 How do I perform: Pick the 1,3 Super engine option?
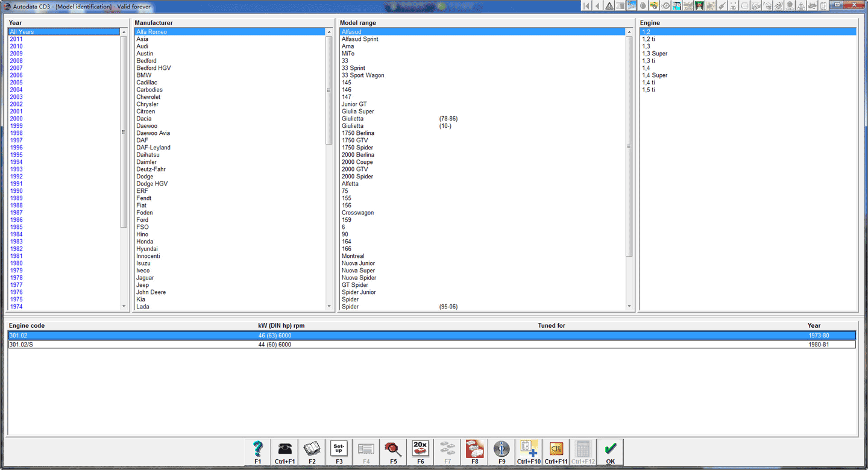[x=655, y=54]
